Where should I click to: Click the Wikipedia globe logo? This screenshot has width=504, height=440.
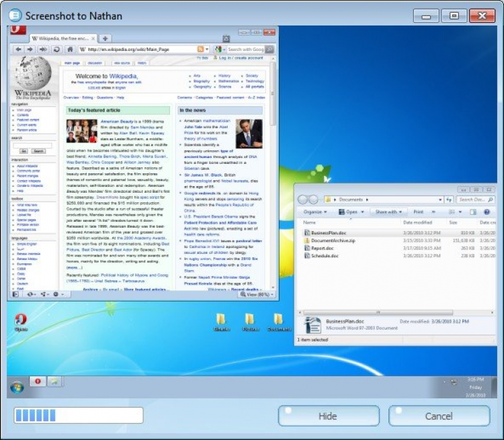pos(33,73)
